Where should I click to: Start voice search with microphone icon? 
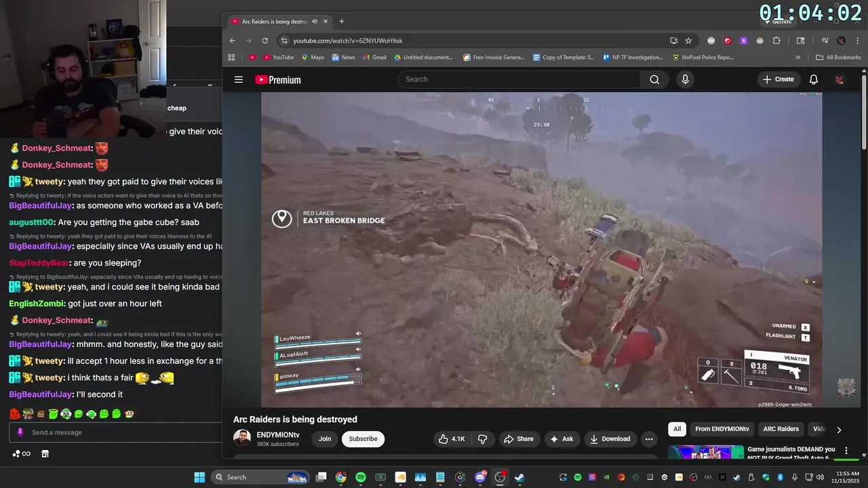click(x=685, y=79)
